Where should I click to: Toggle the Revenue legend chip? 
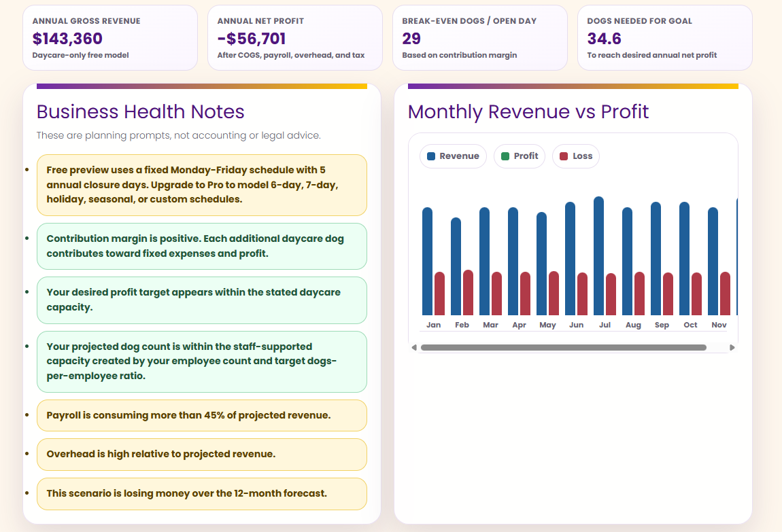point(453,156)
